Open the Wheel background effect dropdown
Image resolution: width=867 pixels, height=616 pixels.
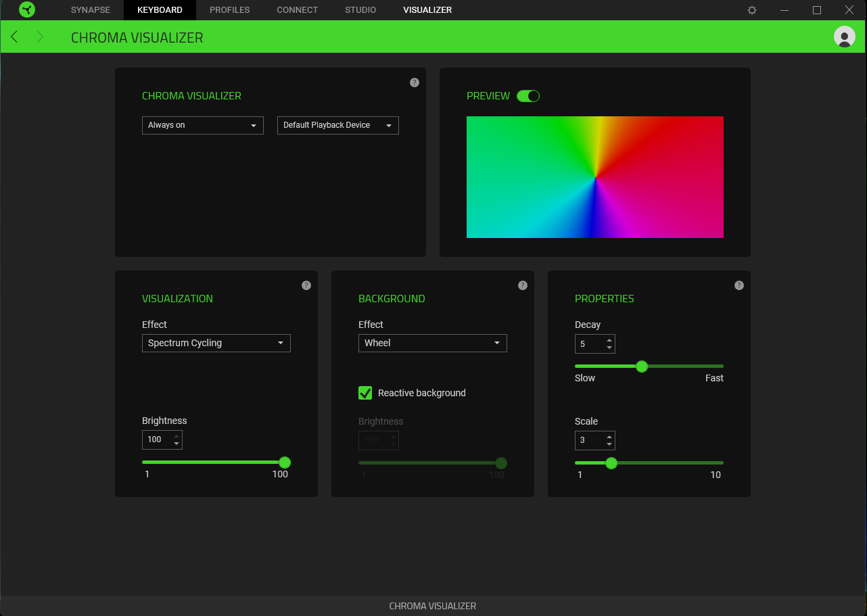[433, 343]
